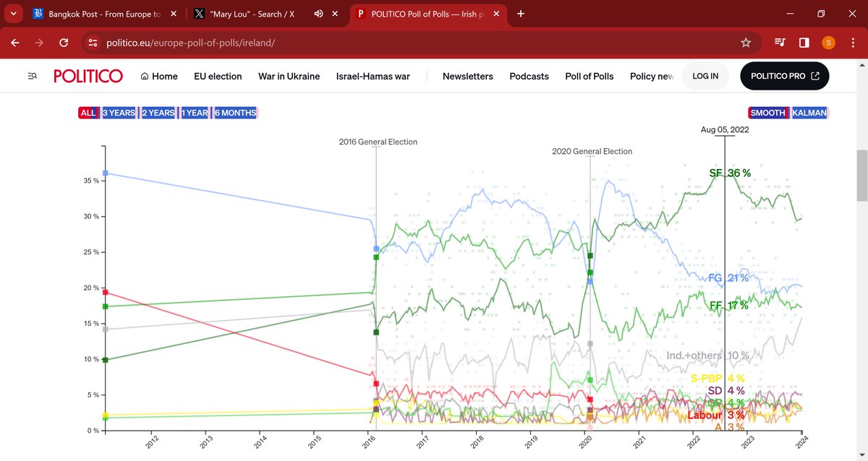
Task: Open the POLITICO menu search icon
Action: pos(32,77)
